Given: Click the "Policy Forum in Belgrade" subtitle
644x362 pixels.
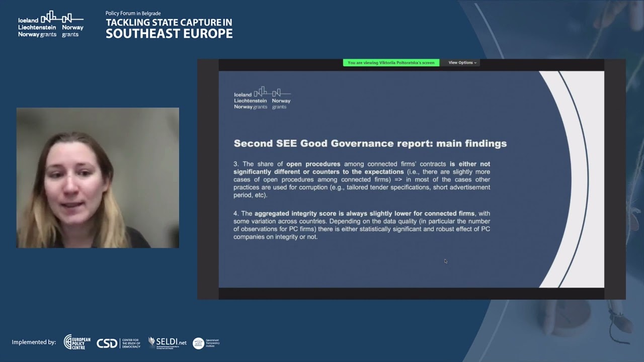Looking at the screenshot, I should click(133, 13).
